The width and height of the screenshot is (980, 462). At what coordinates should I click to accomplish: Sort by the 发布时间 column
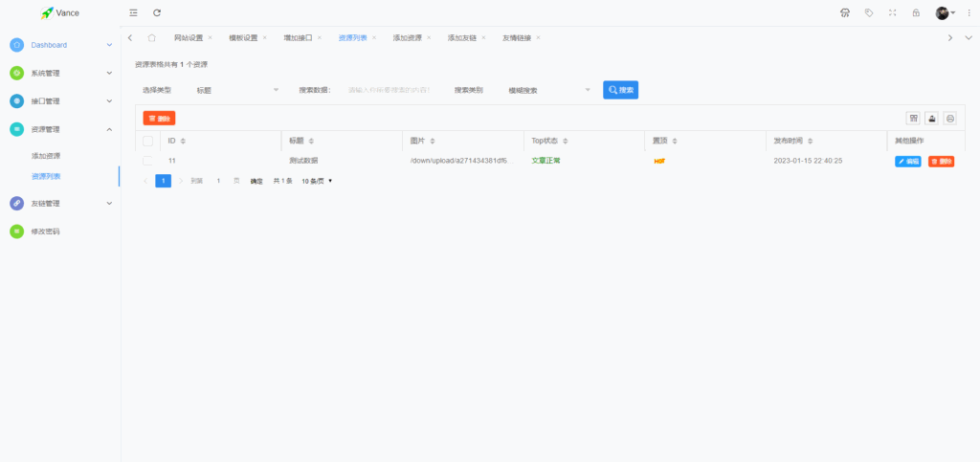(x=810, y=142)
